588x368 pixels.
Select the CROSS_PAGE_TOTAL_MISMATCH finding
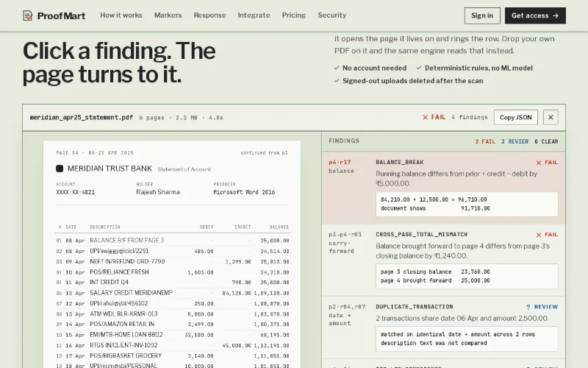tap(443, 261)
